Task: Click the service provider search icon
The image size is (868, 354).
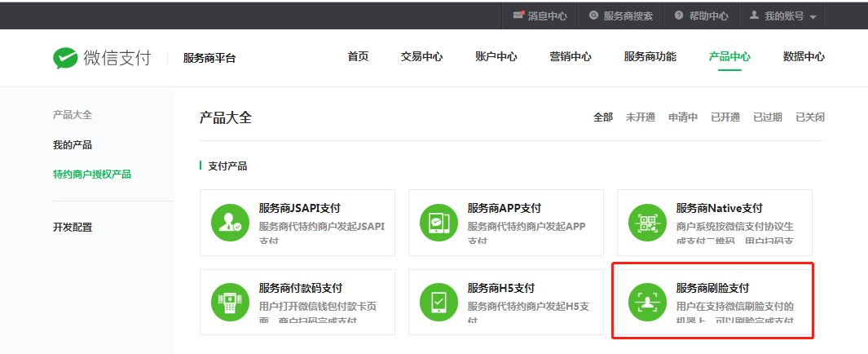Action: click(594, 15)
